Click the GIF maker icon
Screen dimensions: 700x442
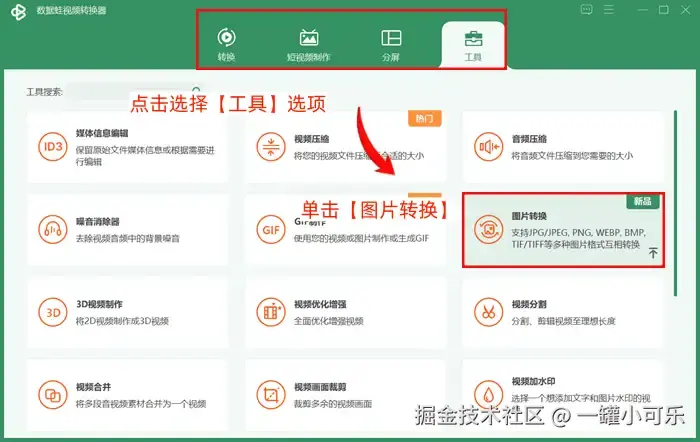click(271, 229)
